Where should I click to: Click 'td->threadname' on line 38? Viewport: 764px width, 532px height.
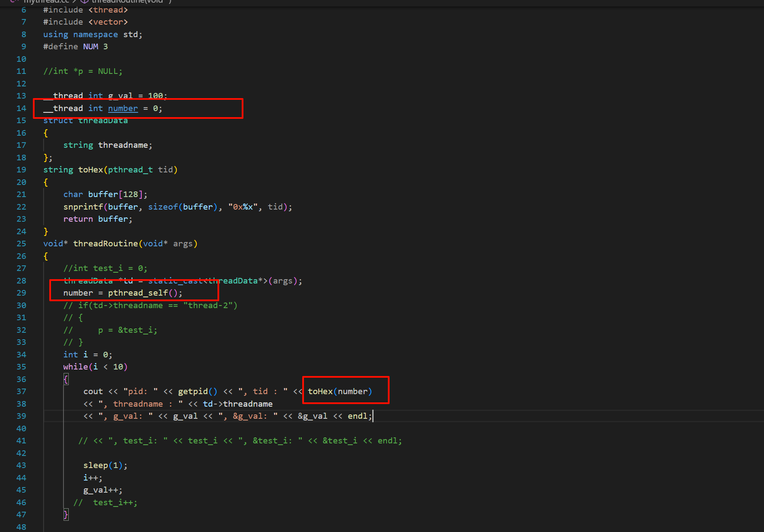tap(238, 404)
